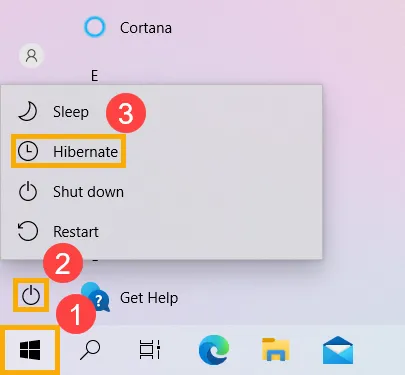405x375 pixels.
Task: Launch Microsoft Edge from the taskbar
Action: click(214, 350)
